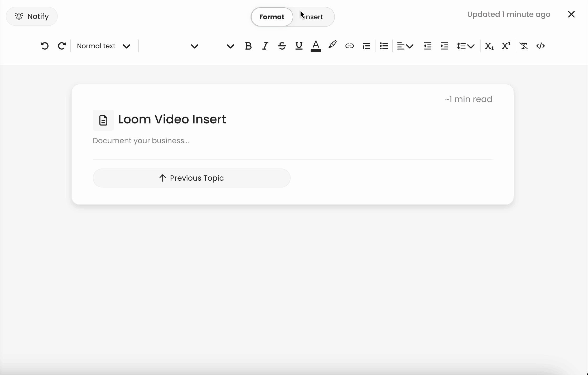
Task: Switch to the Insert tab
Action: tap(313, 17)
